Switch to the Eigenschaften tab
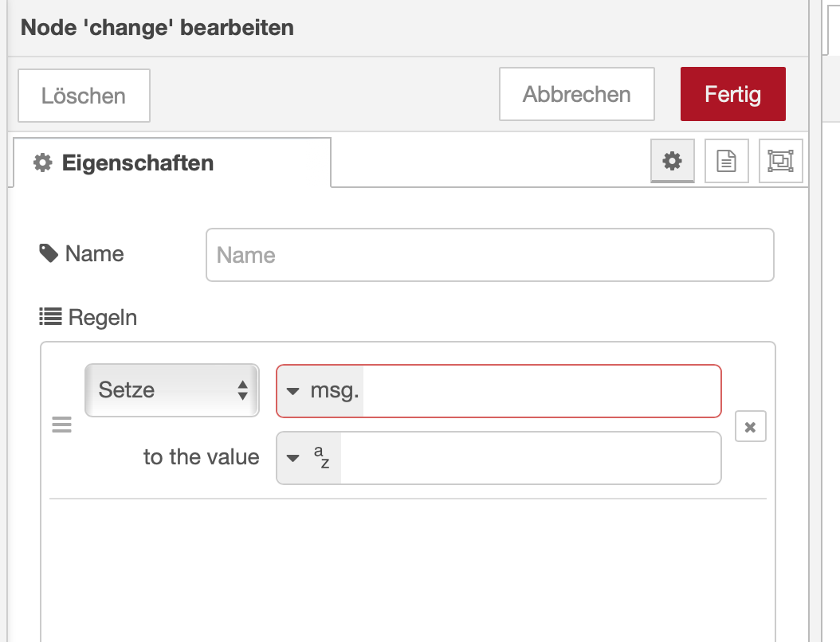Image resolution: width=840 pixels, height=642 pixels. 171,163
